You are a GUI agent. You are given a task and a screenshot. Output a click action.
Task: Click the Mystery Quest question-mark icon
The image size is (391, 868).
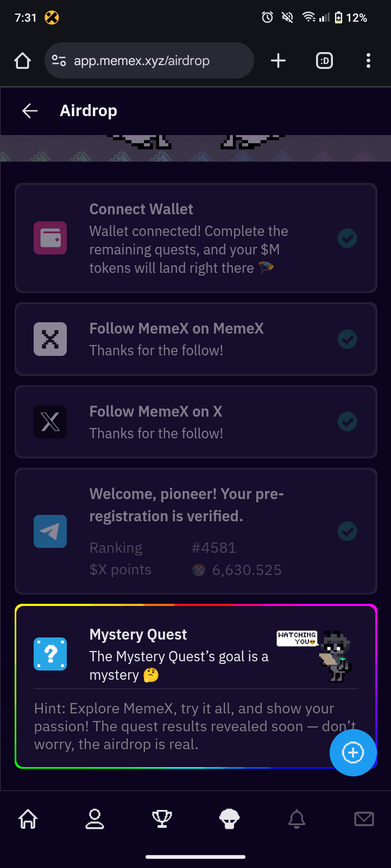50,654
